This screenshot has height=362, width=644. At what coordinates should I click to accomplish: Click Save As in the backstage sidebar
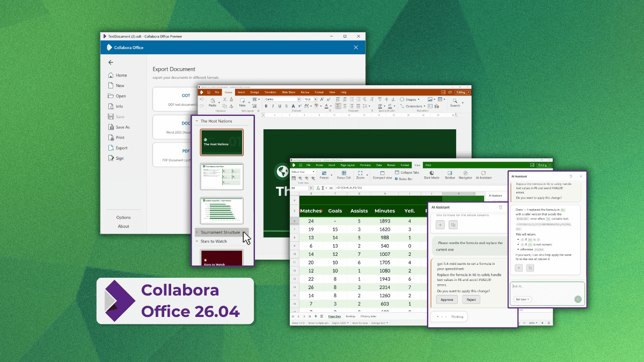(119, 127)
